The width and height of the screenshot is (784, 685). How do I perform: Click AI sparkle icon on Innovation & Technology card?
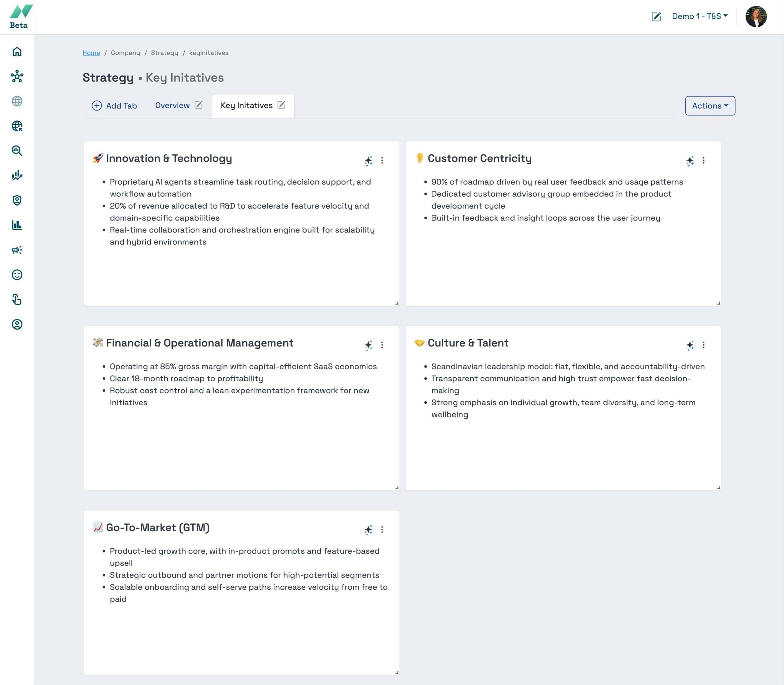(368, 161)
